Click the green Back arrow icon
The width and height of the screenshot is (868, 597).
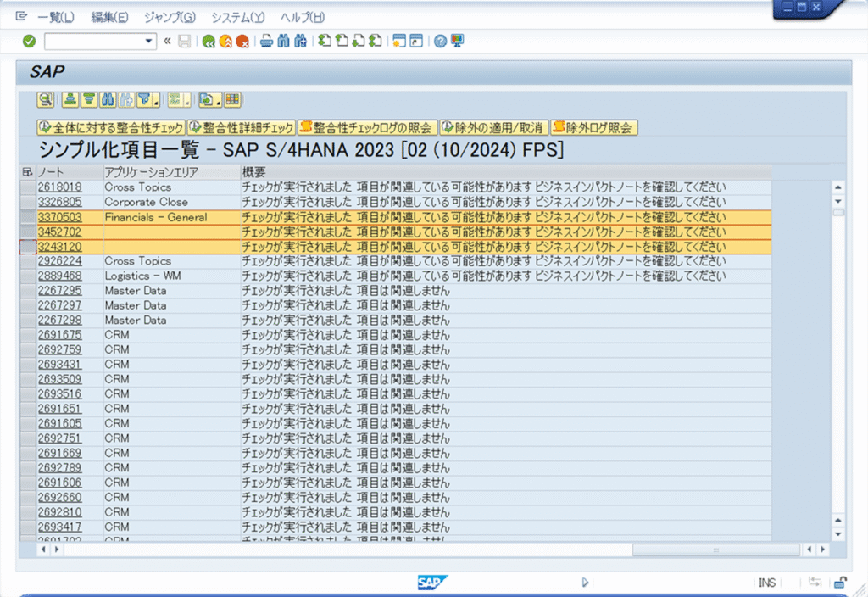click(x=209, y=41)
